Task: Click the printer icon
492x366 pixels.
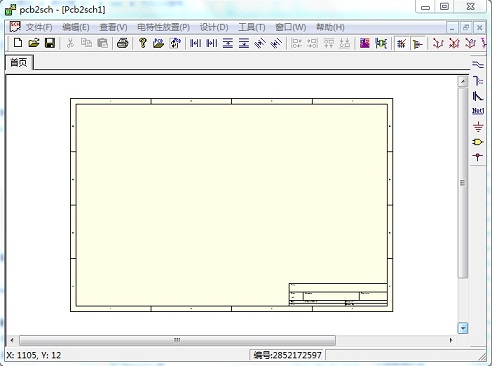Action: pyautogui.click(x=123, y=43)
